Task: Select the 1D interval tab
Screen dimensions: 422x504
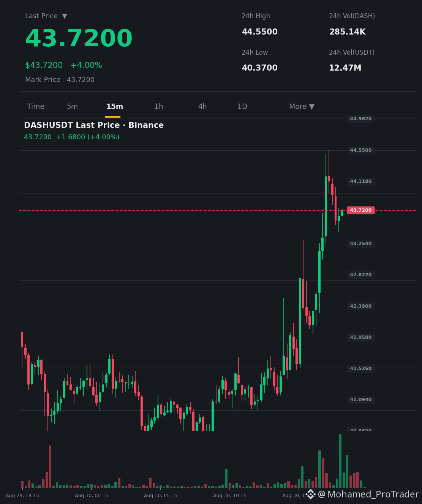Action: point(242,107)
